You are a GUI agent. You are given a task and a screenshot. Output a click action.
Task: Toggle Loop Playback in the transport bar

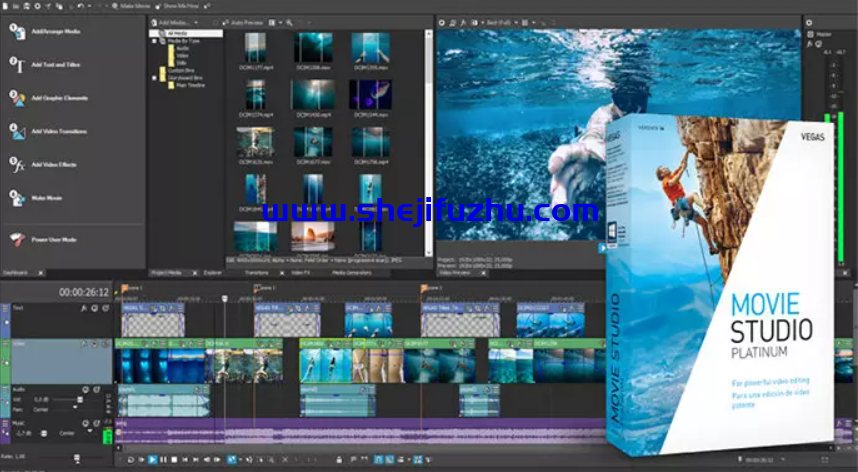[130, 460]
